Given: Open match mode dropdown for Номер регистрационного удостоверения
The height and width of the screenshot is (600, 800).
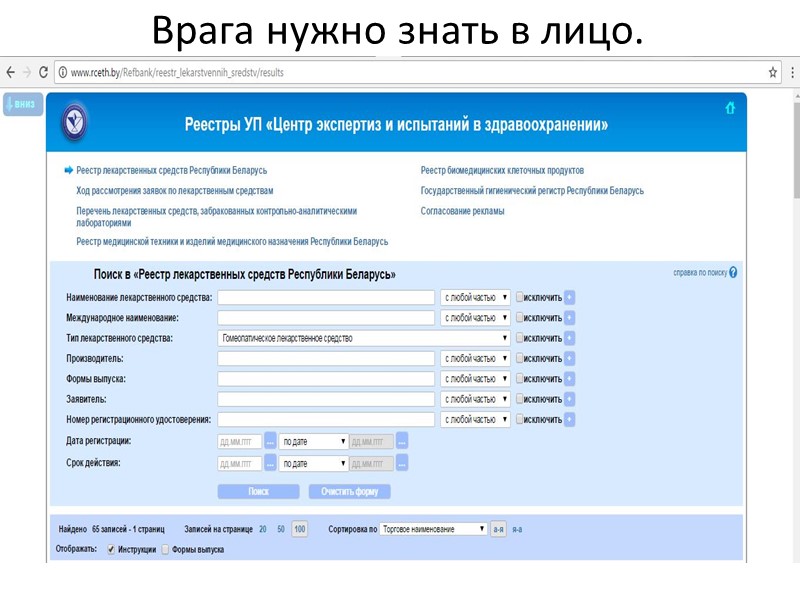Looking at the screenshot, I should [x=476, y=419].
